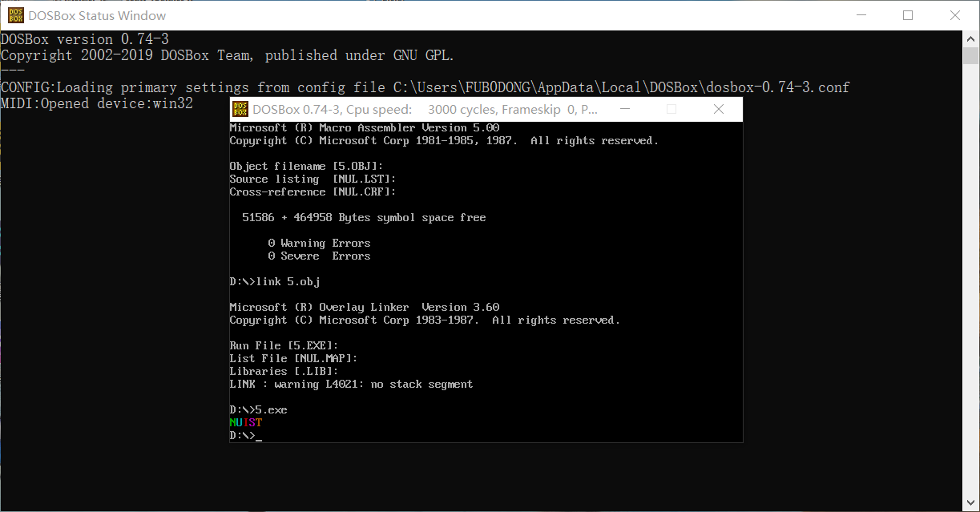Click the 'Run File [5.EXE]:' line
The image size is (980, 512).
[x=284, y=346]
